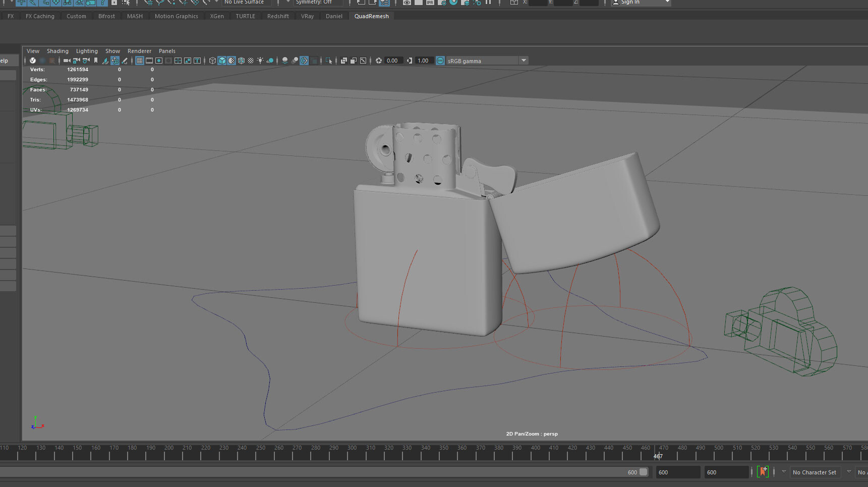This screenshot has height=487, width=868.
Task: Enable smooth shaded display mode
Action: [x=222, y=61]
